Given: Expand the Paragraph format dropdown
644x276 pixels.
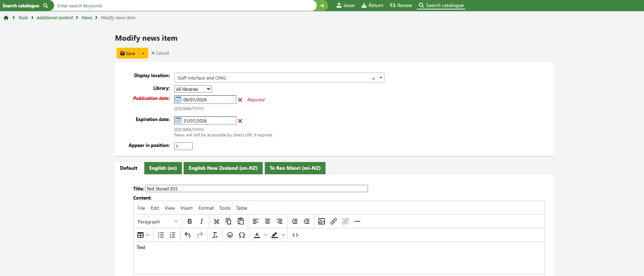Looking at the screenshot, I should 158,222.
